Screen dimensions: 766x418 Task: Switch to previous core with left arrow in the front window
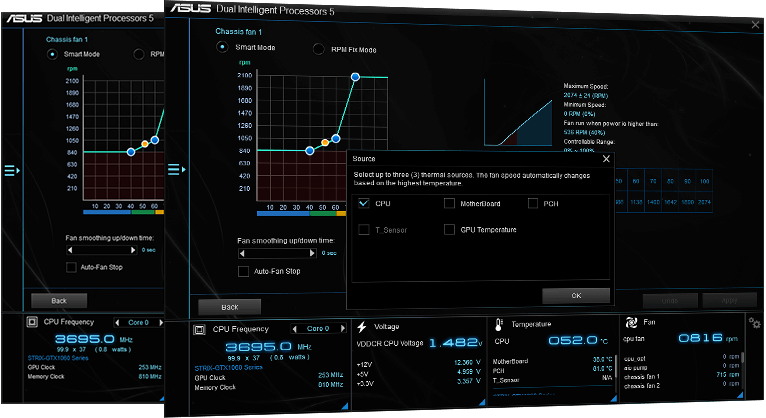(x=295, y=329)
